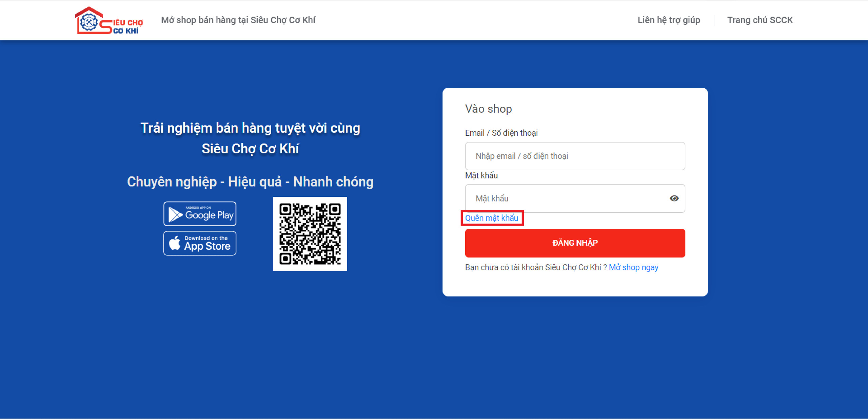The image size is (868, 419).
Task: Toggle password visibility eye icon
Action: point(674,198)
